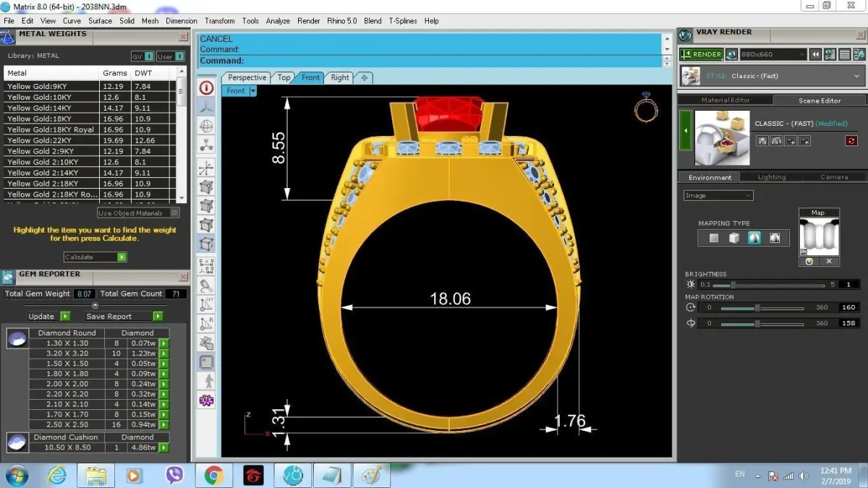Adjust the Brightness slider
868x488 pixels.
click(x=769, y=285)
